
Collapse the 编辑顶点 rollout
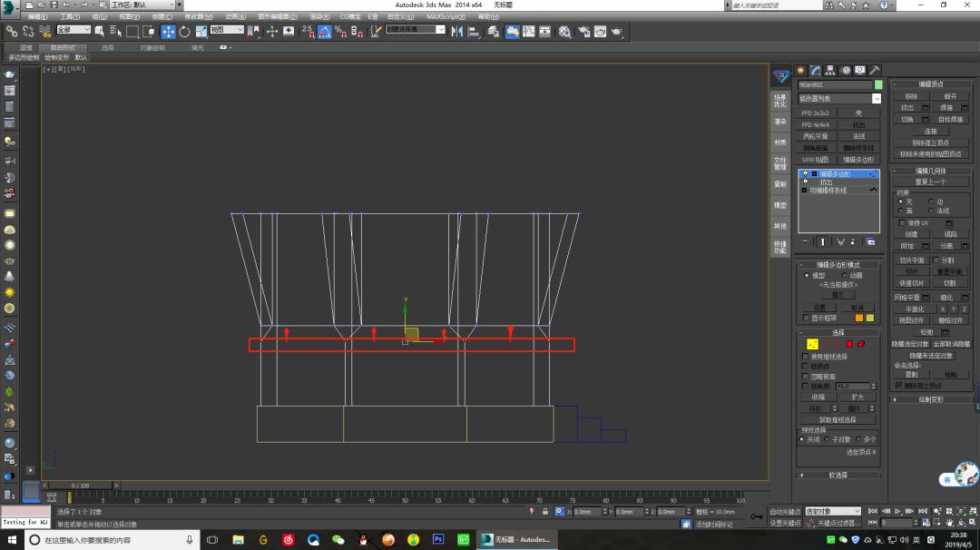pos(930,83)
